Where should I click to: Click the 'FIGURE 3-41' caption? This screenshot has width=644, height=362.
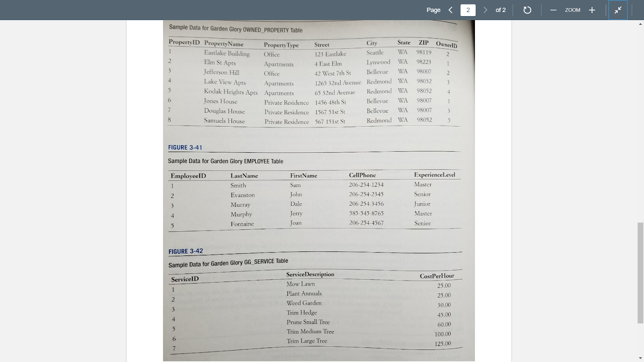click(x=185, y=148)
